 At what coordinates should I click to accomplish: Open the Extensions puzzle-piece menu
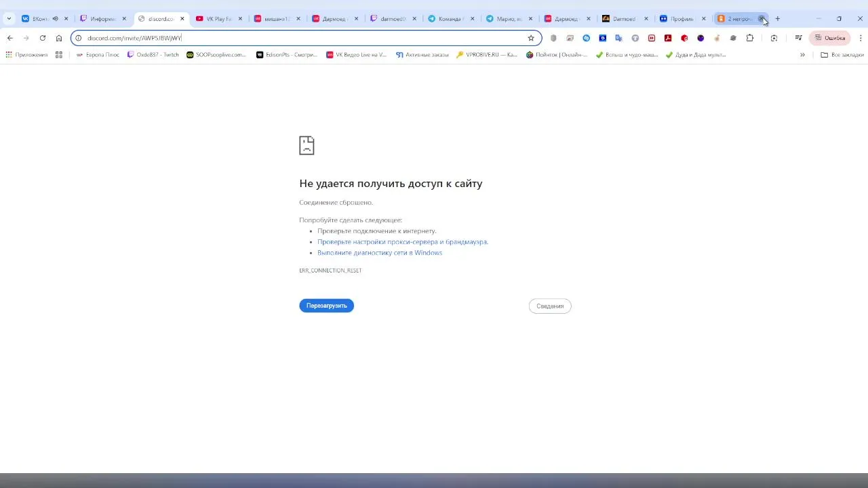click(x=749, y=38)
